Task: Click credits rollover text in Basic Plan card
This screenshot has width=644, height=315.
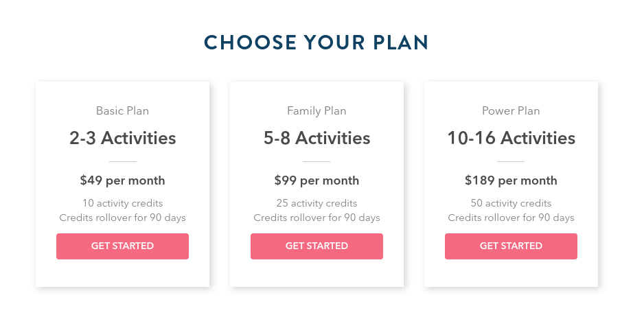Action: 122,218
